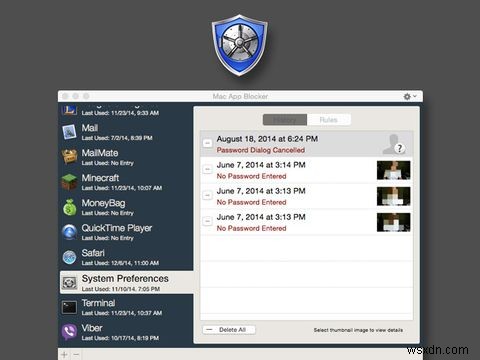Switch to the Rules tab
This screenshot has height=360, width=480.
click(x=329, y=120)
